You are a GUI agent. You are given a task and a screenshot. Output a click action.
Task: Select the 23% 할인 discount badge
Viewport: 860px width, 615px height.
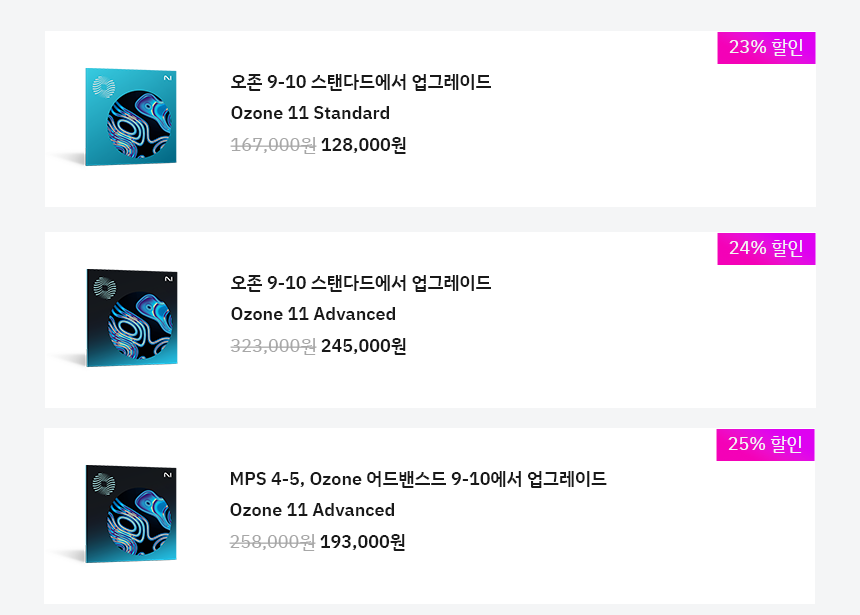coord(766,48)
